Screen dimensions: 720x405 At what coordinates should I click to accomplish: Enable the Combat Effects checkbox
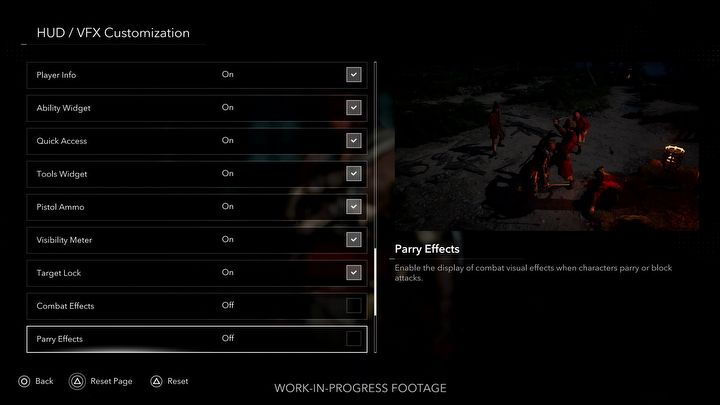(354, 306)
